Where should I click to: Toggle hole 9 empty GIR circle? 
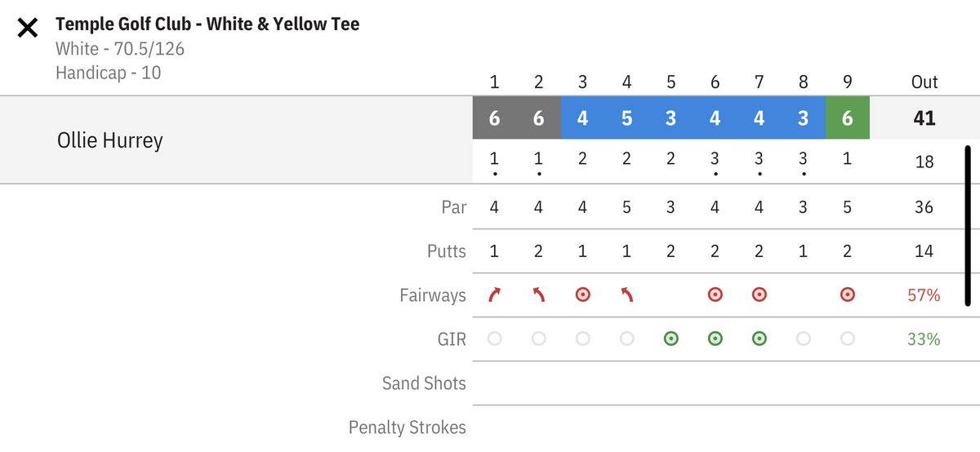point(847,339)
